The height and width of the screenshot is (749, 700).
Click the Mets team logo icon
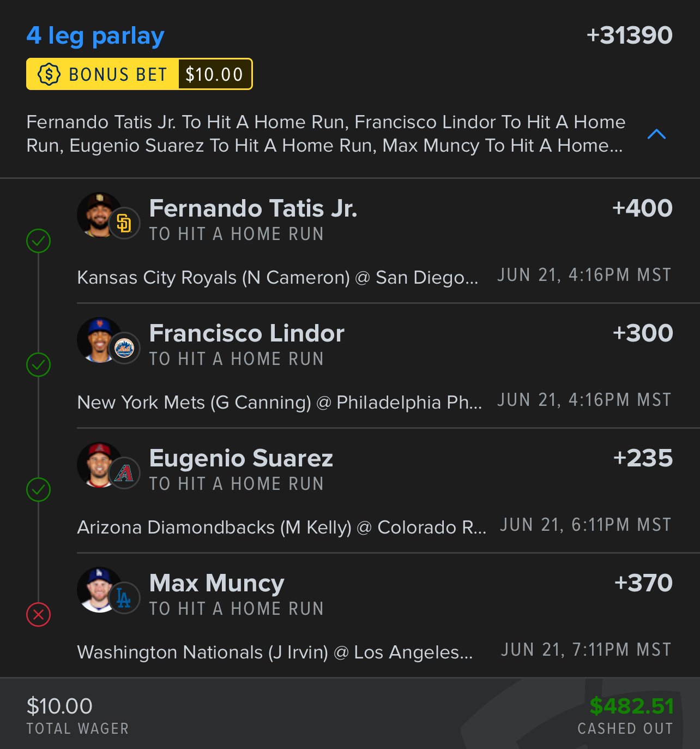point(124,348)
